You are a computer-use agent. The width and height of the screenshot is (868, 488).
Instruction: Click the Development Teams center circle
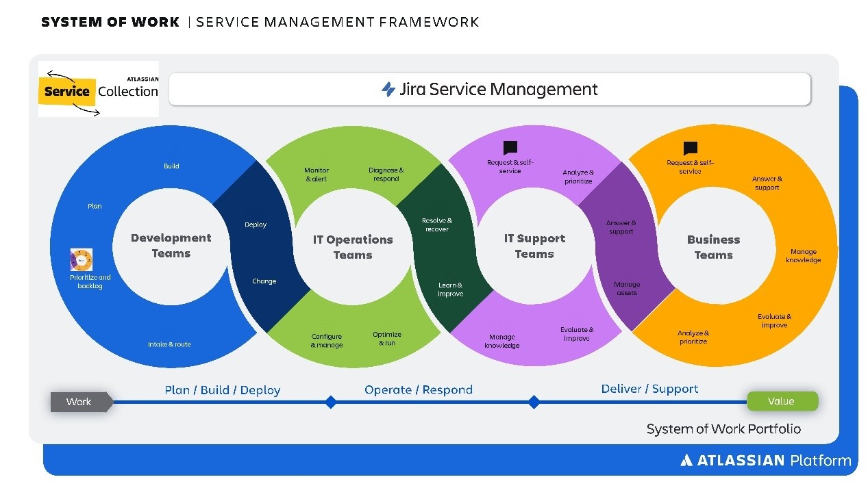[x=171, y=246]
